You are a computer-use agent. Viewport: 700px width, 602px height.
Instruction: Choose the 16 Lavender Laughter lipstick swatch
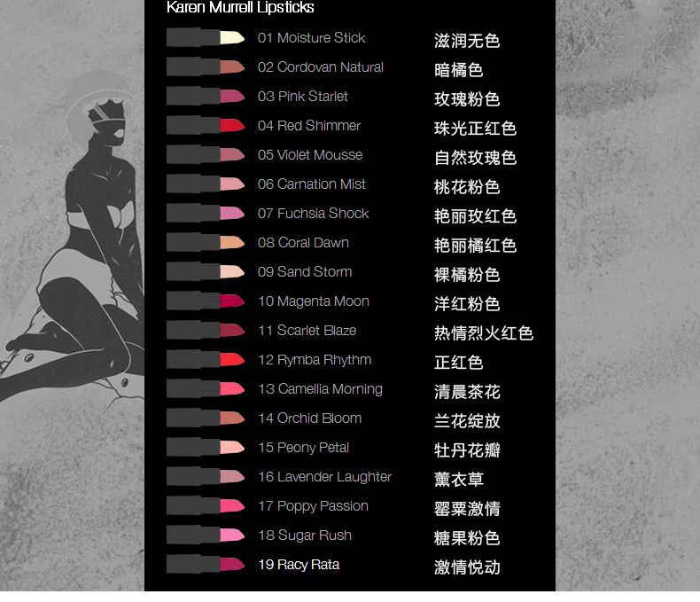coord(206,476)
